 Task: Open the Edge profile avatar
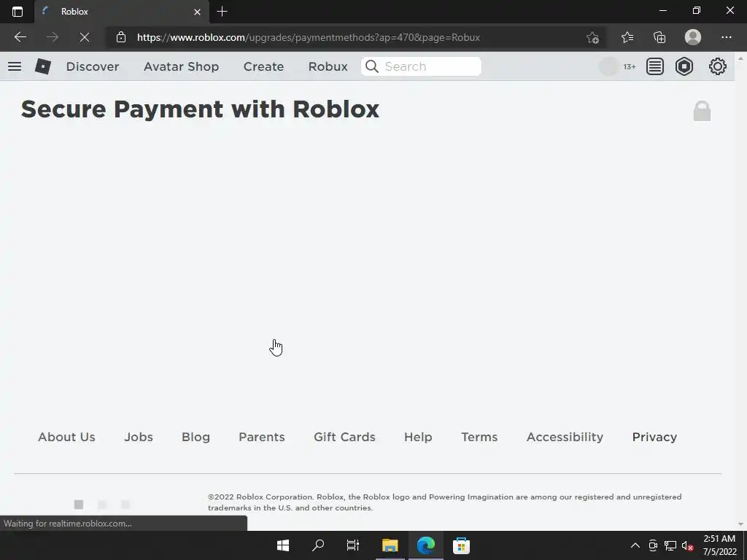tap(693, 37)
